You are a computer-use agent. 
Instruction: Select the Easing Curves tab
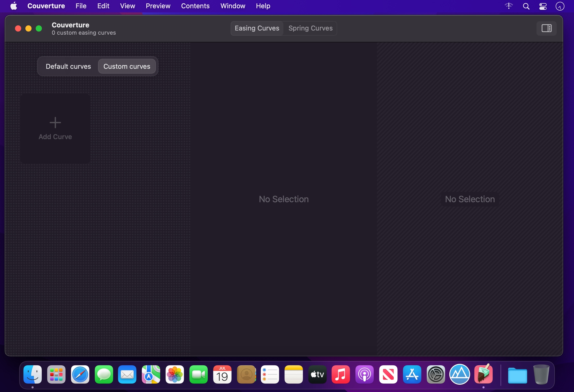pos(257,28)
